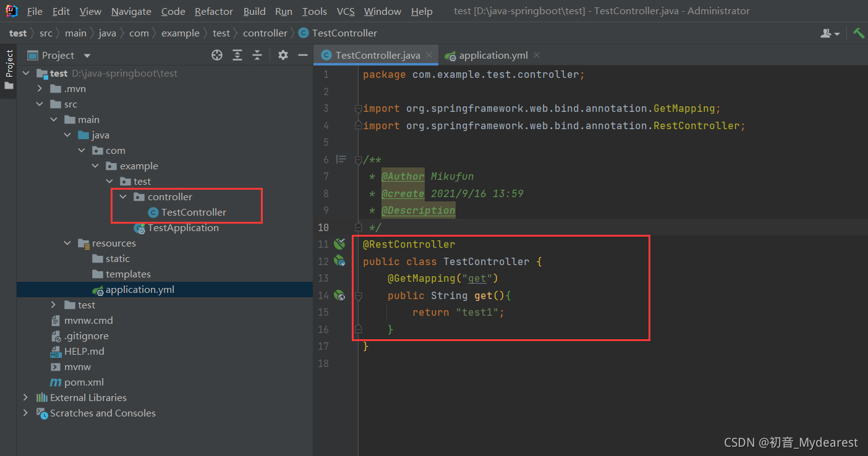Open the Navigate menu

pyautogui.click(x=131, y=11)
